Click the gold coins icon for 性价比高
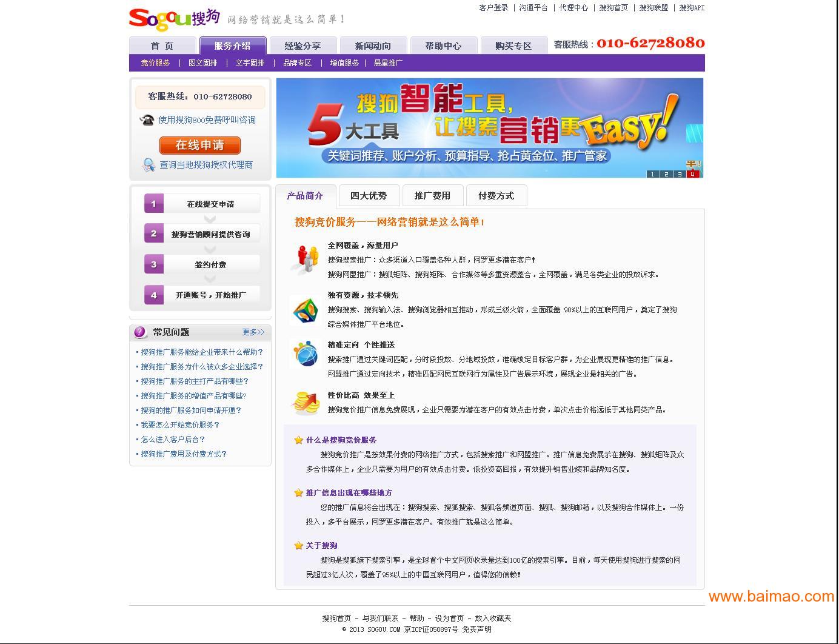839x644 pixels. click(x=306, y=402)
